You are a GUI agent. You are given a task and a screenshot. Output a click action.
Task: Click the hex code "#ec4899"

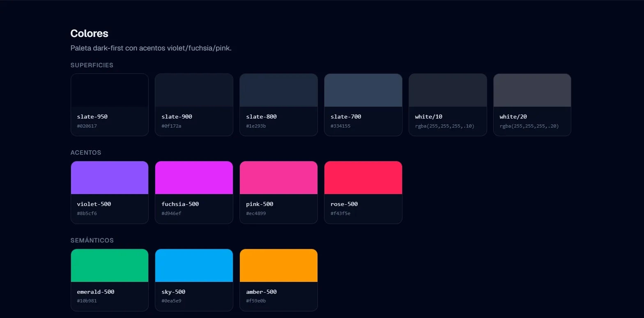click(x=256, y=213)
